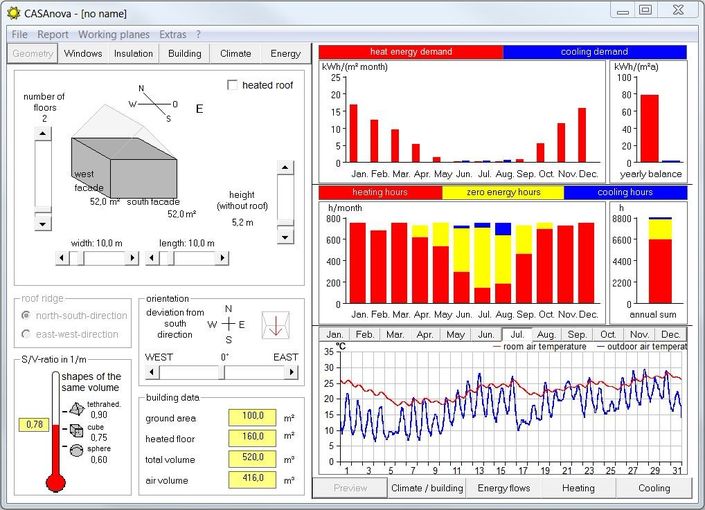Click the red heat energy demand legend
This screenshot has width=705, height=510.
(411, 52)
